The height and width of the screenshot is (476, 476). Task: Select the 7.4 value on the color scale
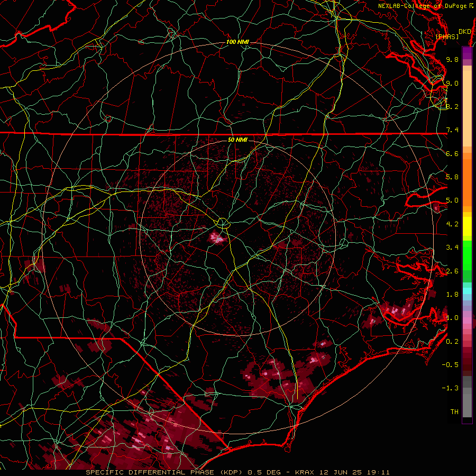(x=452, y=130)
